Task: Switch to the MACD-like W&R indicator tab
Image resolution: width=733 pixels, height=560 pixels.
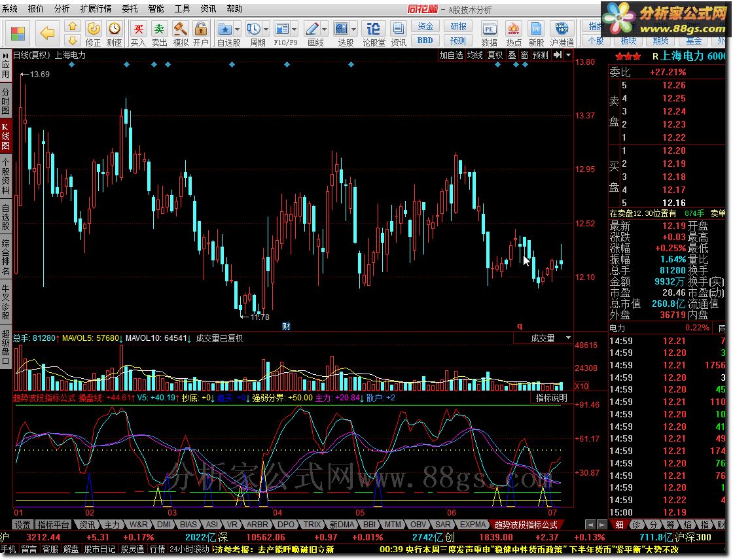Action: tap(139, 525)
